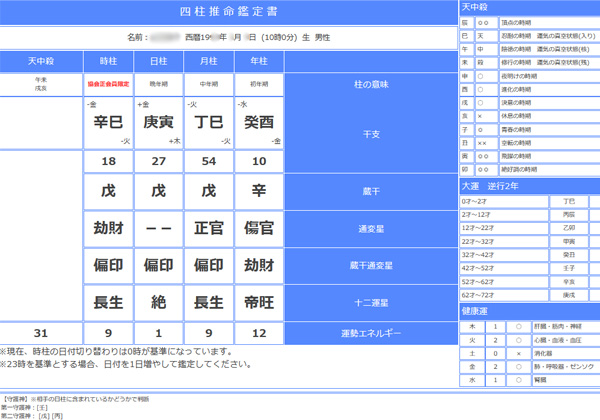
Task: Click the 52才~62才 row
Action: [530, 282]
